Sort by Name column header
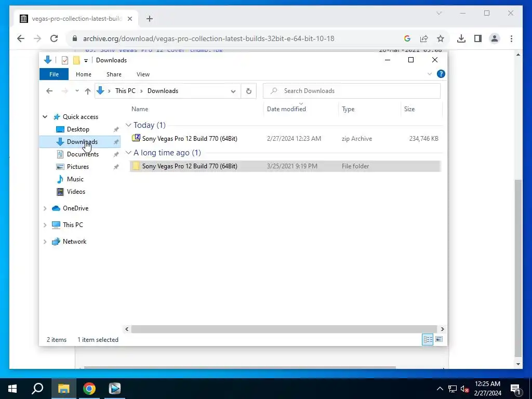 pos(140,109)
